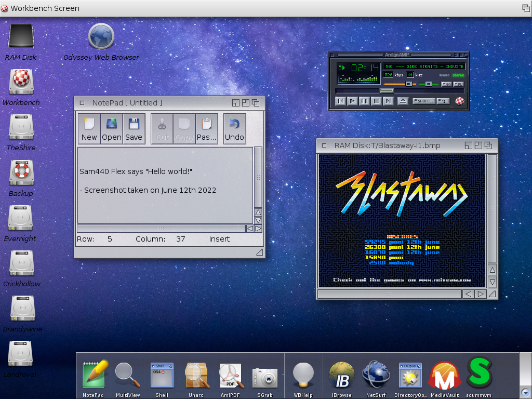Click Open in the NotePad toolbar
532x399 pixels.
pyautogui.click(x=112, y=129)
